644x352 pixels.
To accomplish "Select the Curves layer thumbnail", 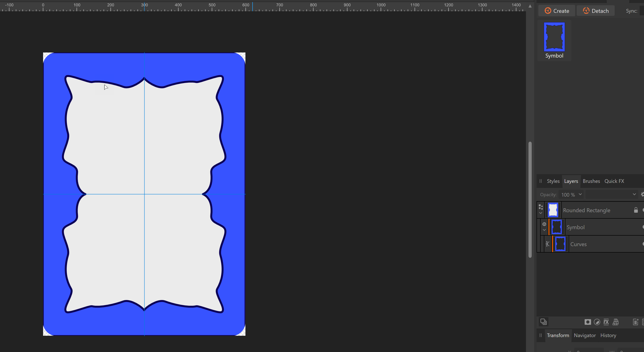I will [x=560, y=244].
